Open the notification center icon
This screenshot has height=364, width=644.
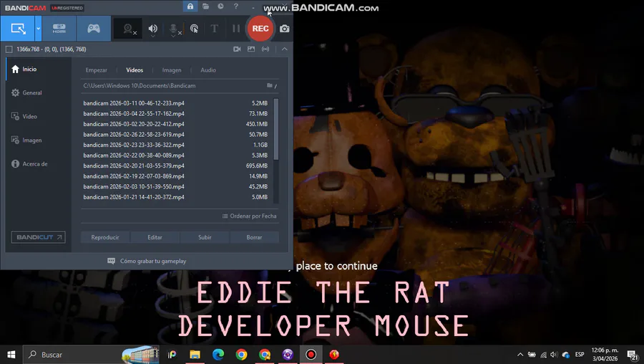[633, 355]
